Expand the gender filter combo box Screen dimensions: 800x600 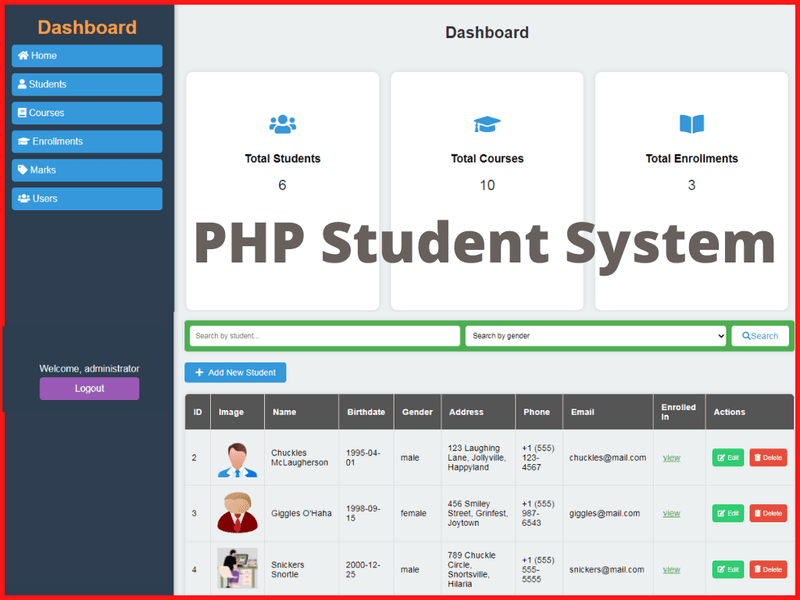595,335
